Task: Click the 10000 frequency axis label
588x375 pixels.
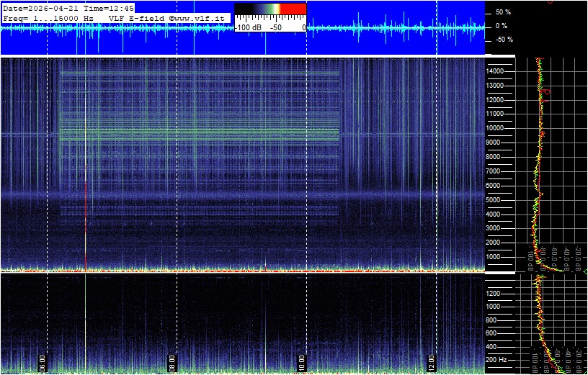Action: (x=494, y=128)
